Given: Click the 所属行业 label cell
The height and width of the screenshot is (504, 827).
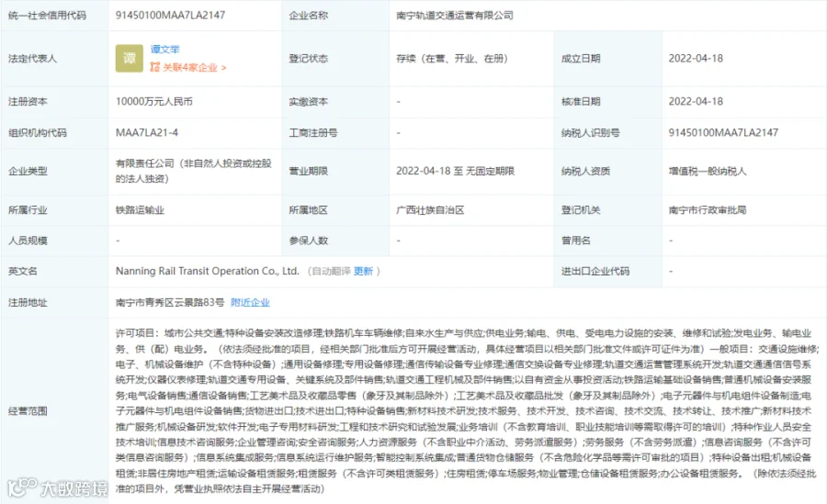Looking at the screenshot, I should pos(55,210).
